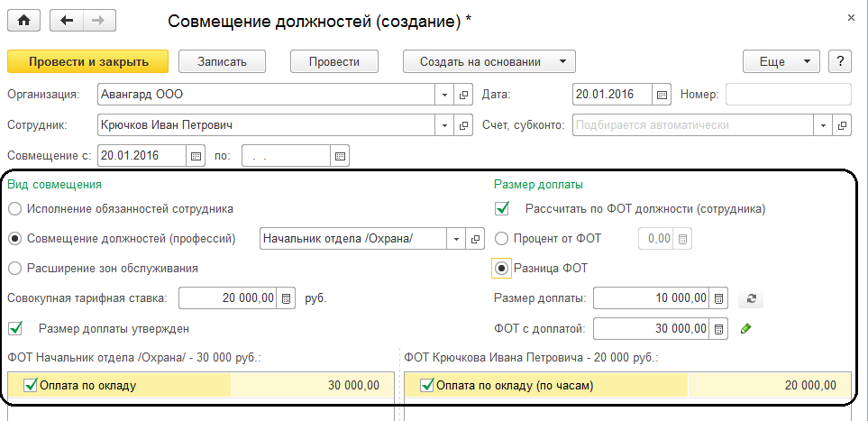This screenshot has width=868, height=421.
Task: Click the Home icon button
Action: click(24, 19)
